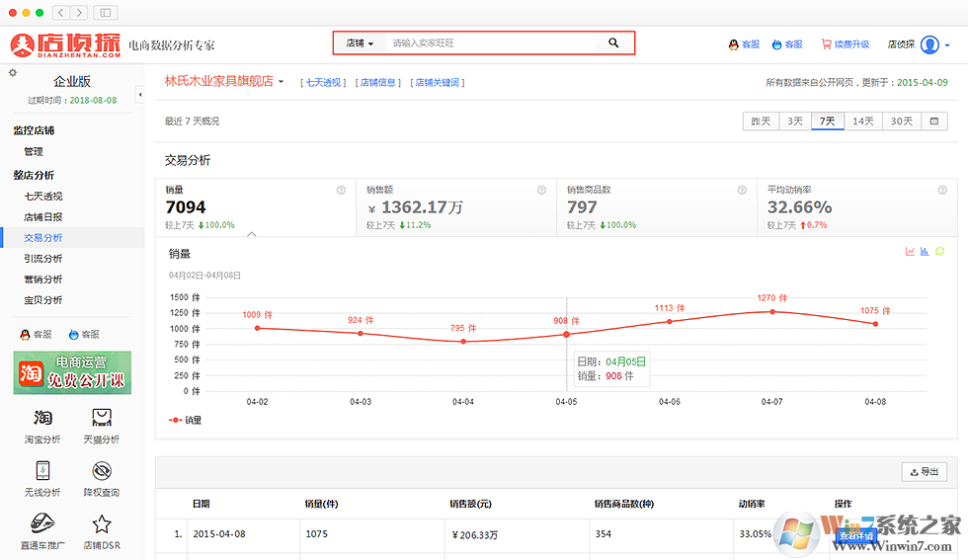Open the 天猫分析 tool

[x=101, y=425]
